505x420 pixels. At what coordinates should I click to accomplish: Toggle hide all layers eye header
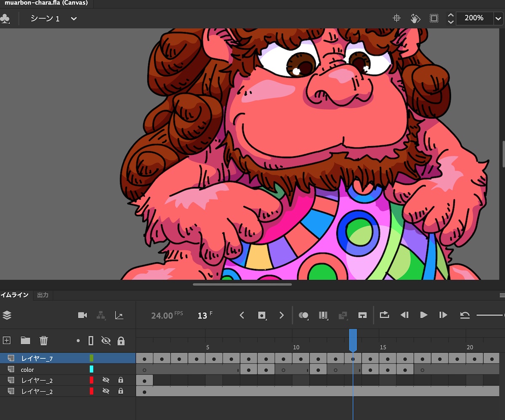click(x=106, y=340)
